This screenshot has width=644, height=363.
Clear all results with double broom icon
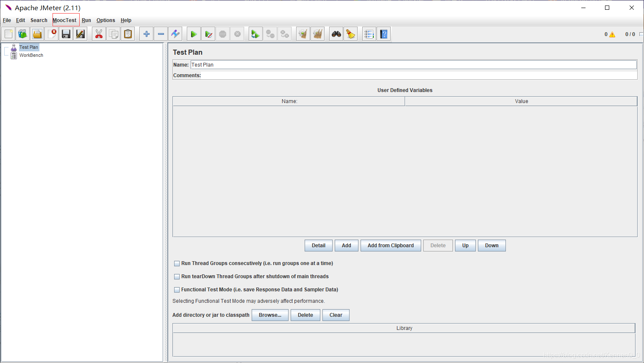318,34
